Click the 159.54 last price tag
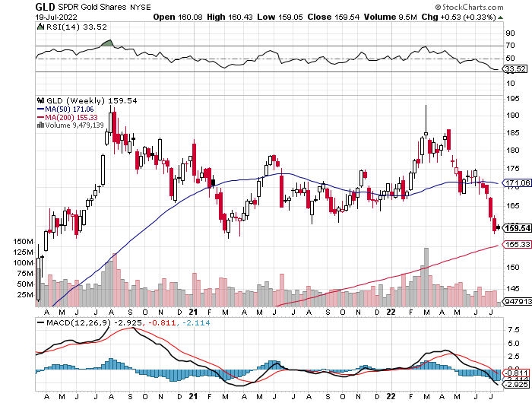Screen dimensions: 532x403 (517, 228)
